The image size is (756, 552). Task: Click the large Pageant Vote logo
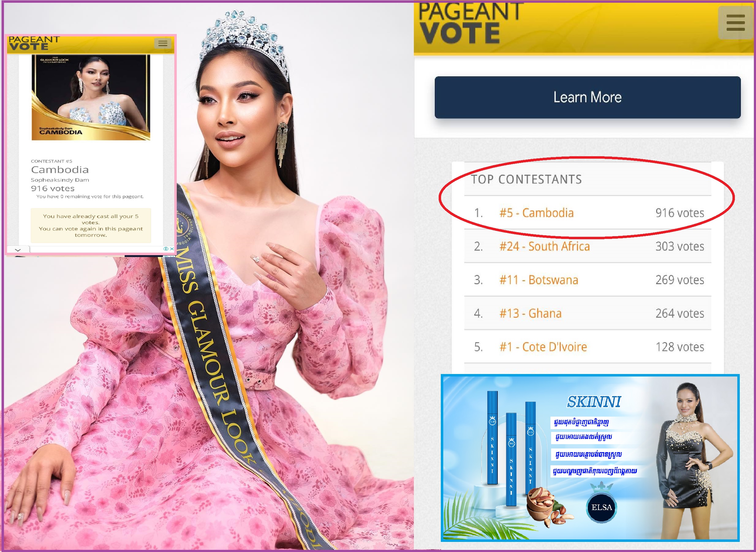(x=470, y=23)
